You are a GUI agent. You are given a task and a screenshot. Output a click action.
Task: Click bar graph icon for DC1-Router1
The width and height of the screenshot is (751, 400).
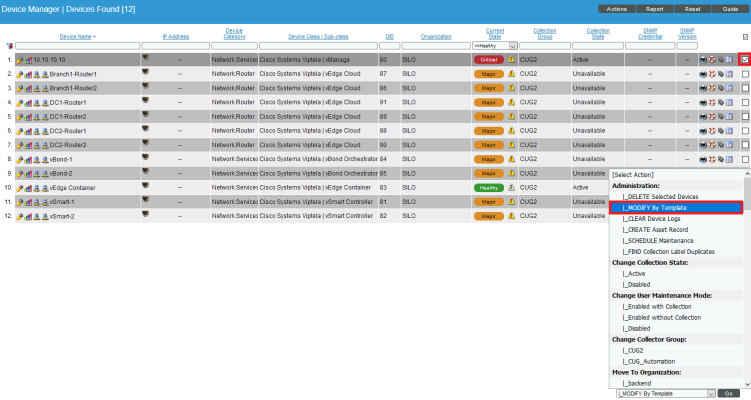click(x=28, y=103)
